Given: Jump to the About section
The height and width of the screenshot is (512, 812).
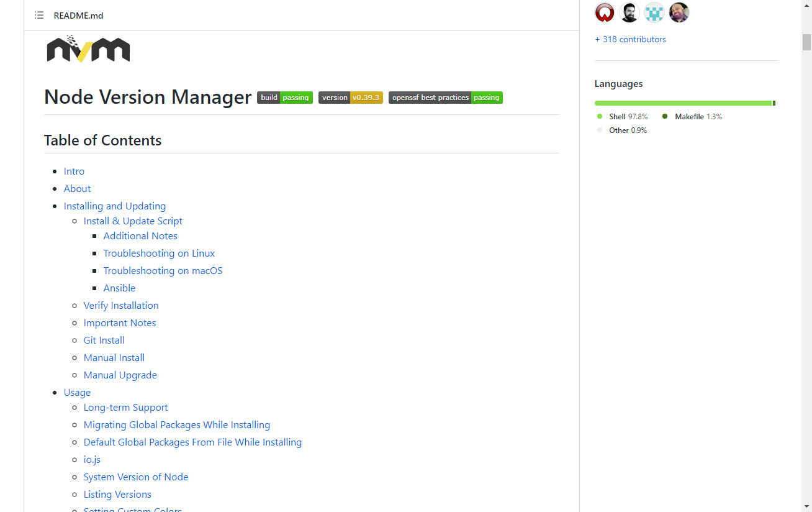Looking at the screenshot, I should [x=77, y=189].
